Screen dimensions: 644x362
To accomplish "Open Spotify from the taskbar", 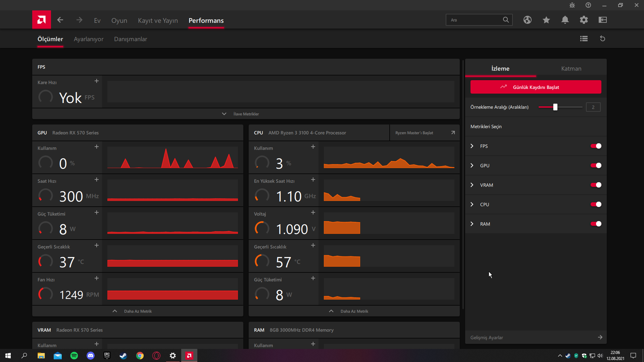I will (x=74, y=356).
